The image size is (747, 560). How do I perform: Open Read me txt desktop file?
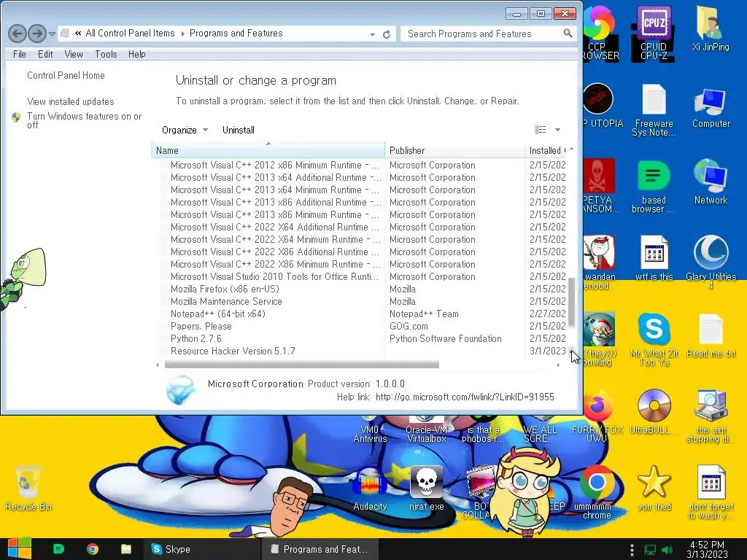coord(711,335)
